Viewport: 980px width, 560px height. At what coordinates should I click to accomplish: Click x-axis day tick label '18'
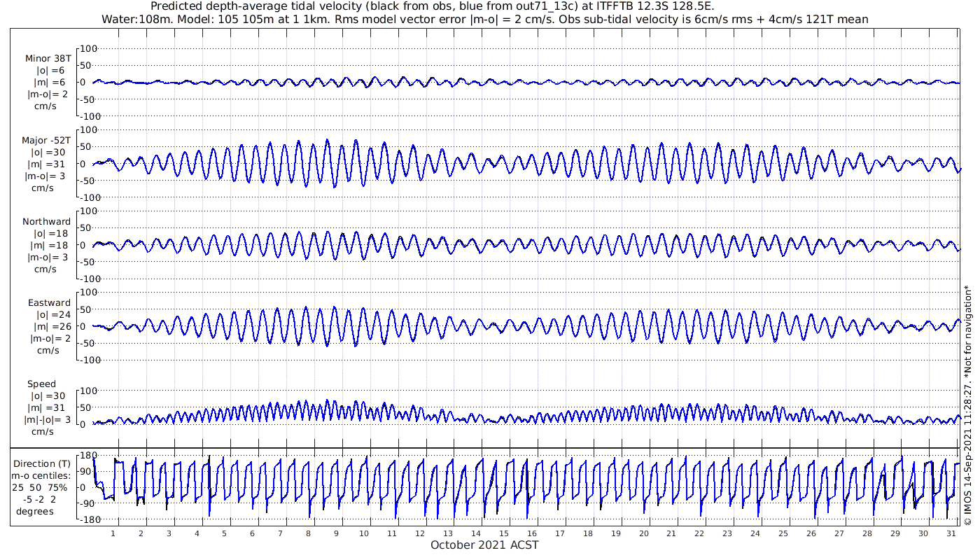point(587,533)
